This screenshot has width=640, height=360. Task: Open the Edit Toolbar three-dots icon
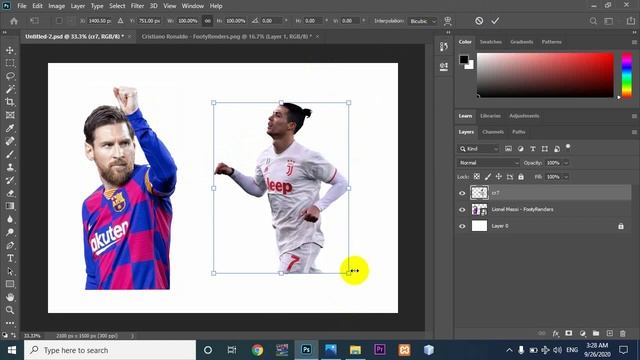(x=10, y=323)
